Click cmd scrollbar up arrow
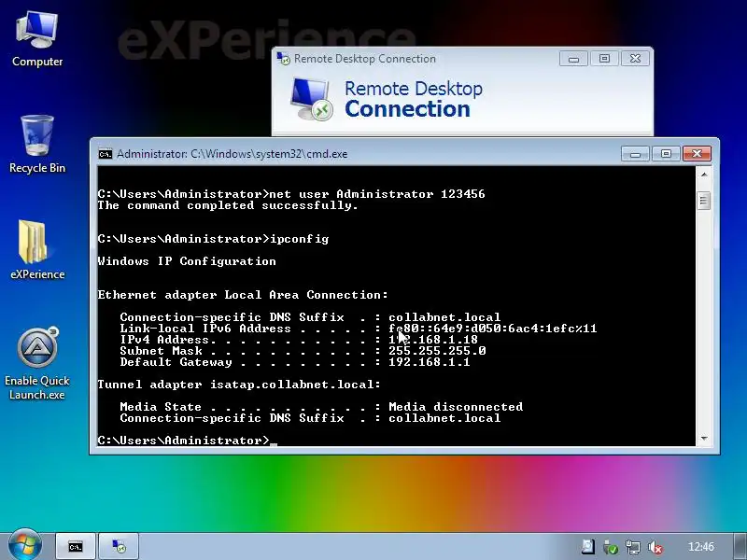 tap(704, 175)
